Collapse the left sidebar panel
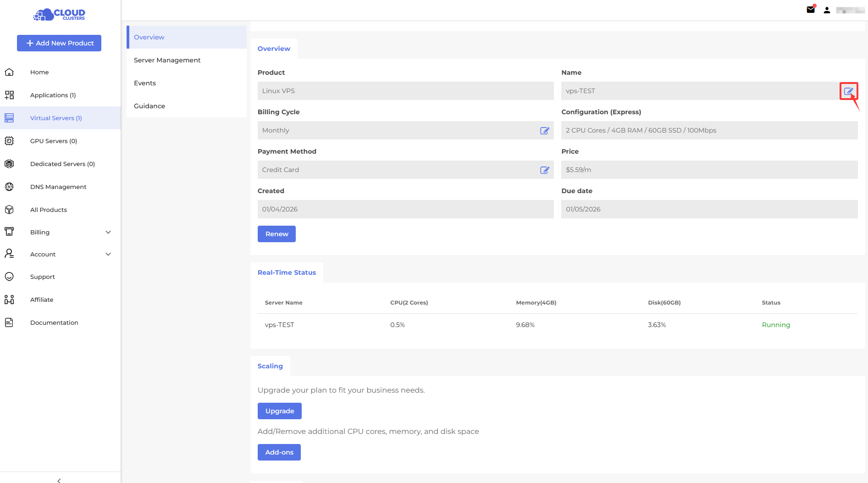 click(59, 480)
